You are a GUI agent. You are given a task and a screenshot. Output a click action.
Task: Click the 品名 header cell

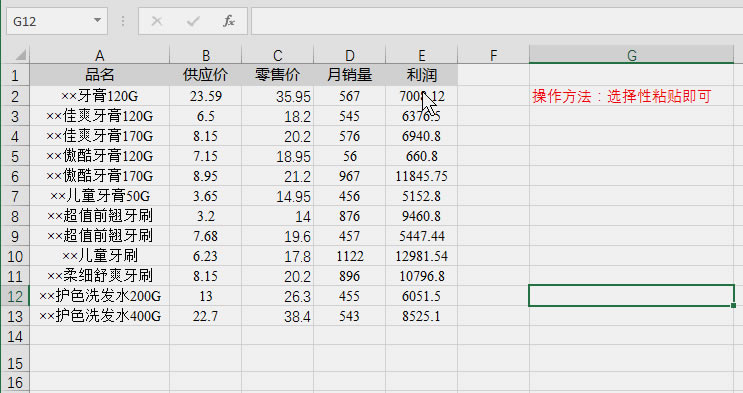click(100, 75)
